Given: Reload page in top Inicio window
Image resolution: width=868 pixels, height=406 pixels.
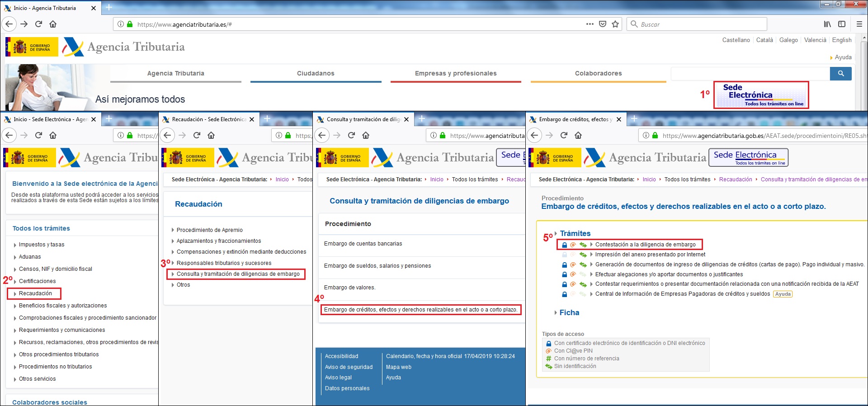Looking at the screenshot, I should click(39, 24).
